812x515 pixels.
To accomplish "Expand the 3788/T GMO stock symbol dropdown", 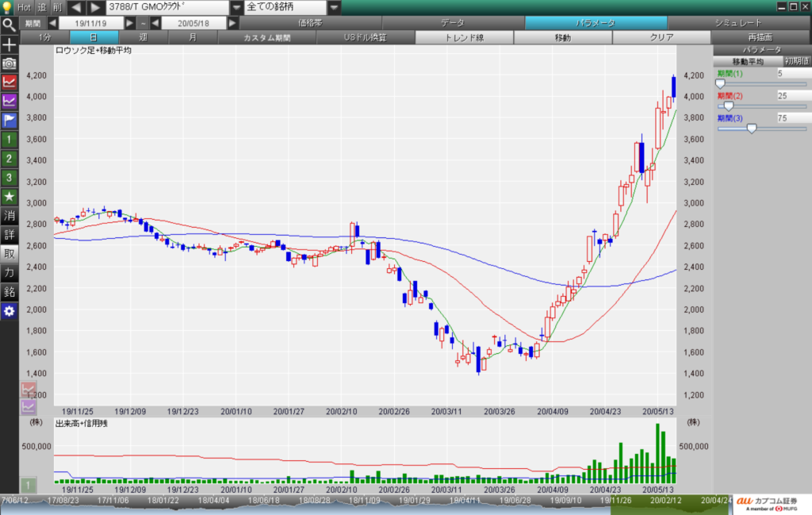I will coord(236,7).
